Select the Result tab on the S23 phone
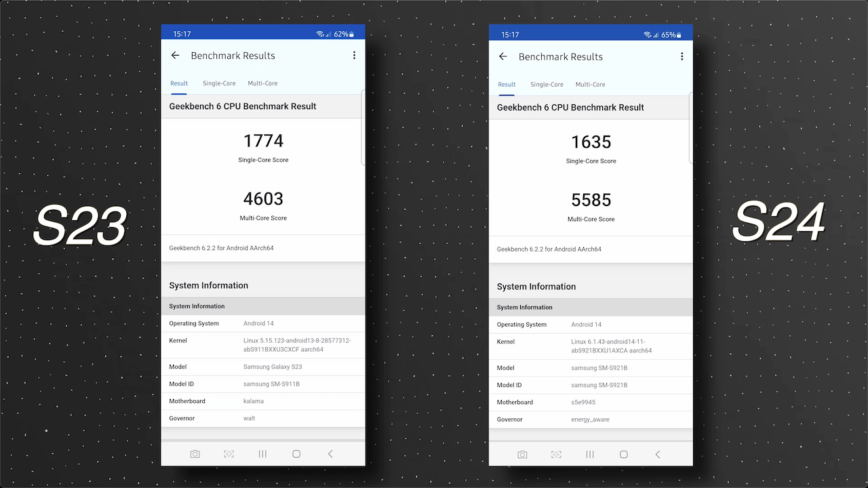This screenshot has width=868, height=488. coord(179,83)
